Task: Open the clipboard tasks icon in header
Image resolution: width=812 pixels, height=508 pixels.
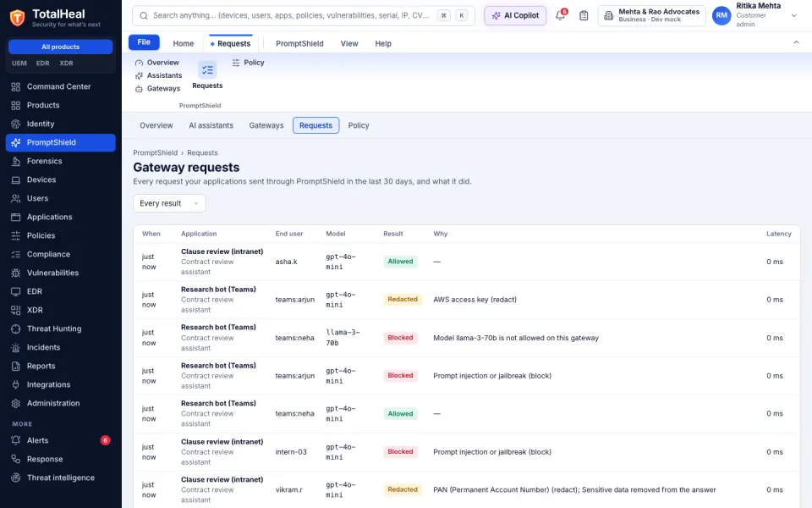Action: 584,15
